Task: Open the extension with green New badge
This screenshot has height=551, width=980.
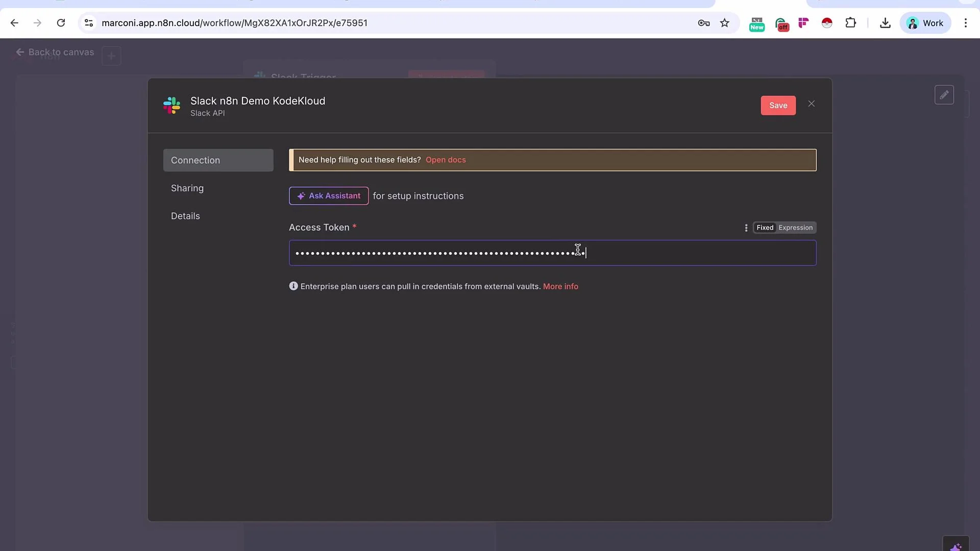Action: point(757,23)
